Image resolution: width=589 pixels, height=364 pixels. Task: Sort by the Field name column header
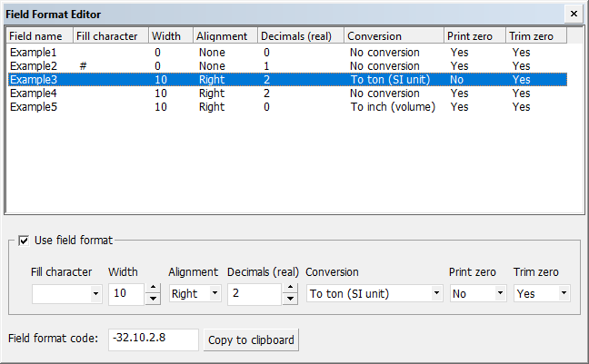(x=39, y=36)
